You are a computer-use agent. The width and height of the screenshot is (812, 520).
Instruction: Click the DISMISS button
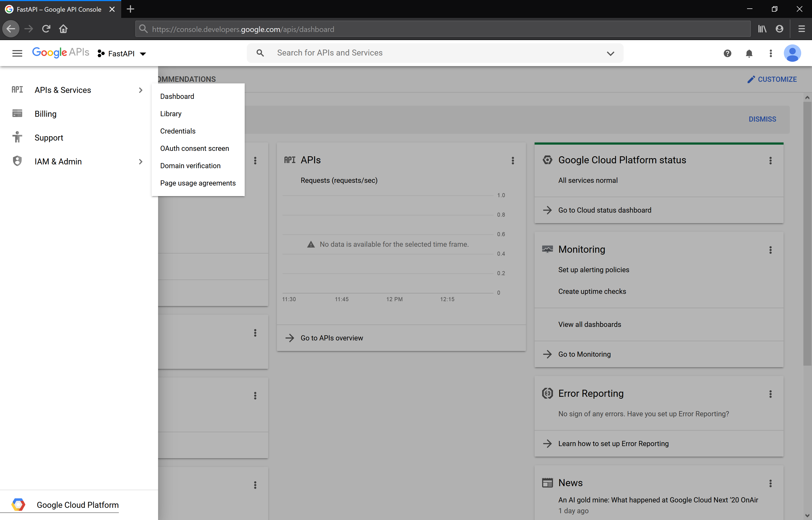click(x=762, y=119)
